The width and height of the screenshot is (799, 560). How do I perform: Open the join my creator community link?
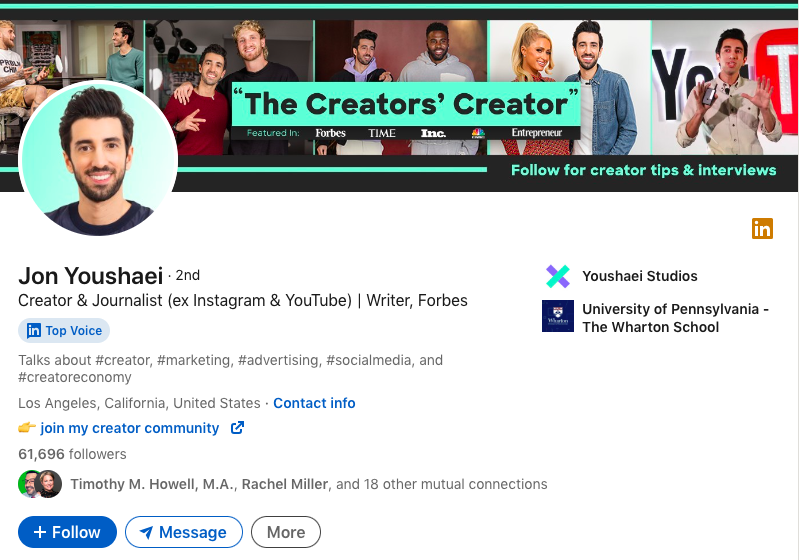130,428
